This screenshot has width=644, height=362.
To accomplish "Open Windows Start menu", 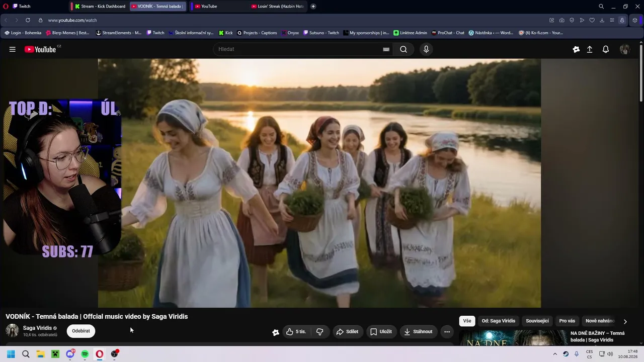I will (11, 354).
